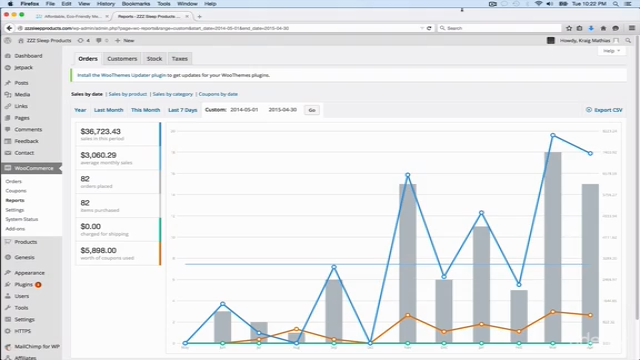
Task: Open Settings with slider icon in sidebar
Action: pyautogui.click(x=24, y=319)
